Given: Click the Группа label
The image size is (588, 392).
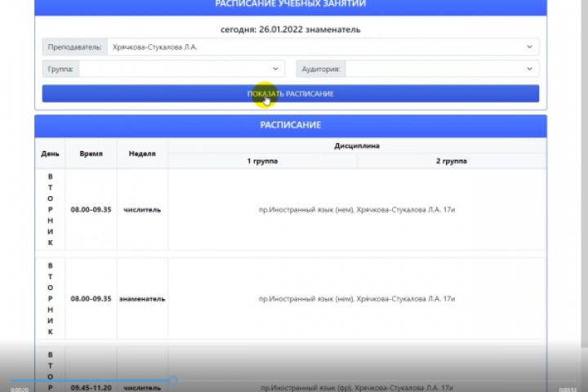Looking at the screenshot, I should 60,69.
